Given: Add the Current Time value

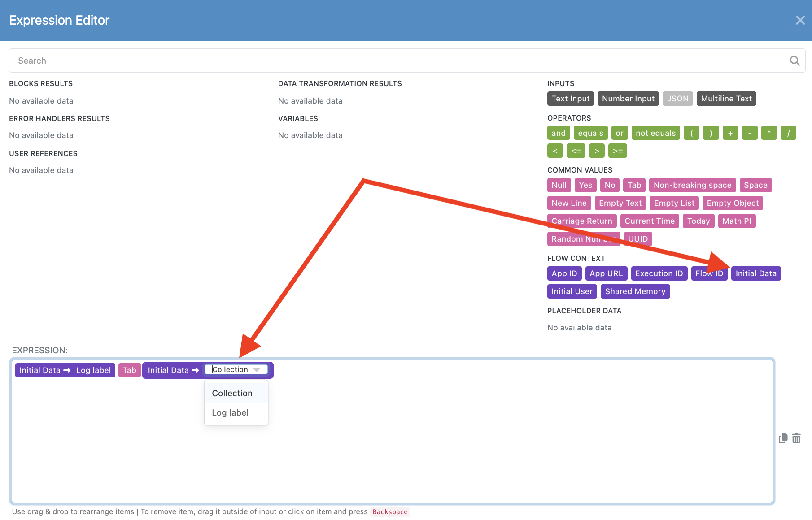Looking at the screenshot, I should [650, 221].
